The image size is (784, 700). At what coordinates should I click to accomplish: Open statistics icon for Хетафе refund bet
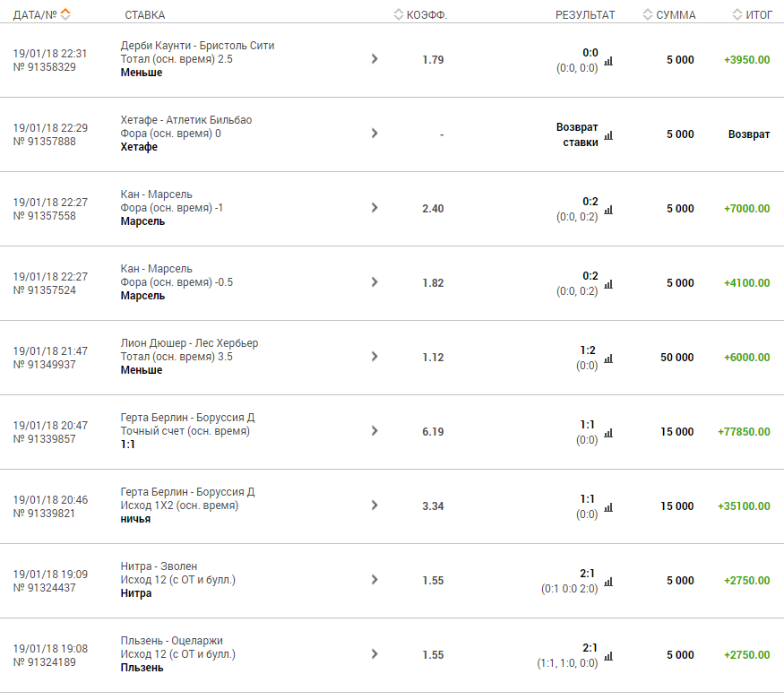click(608, 135)
